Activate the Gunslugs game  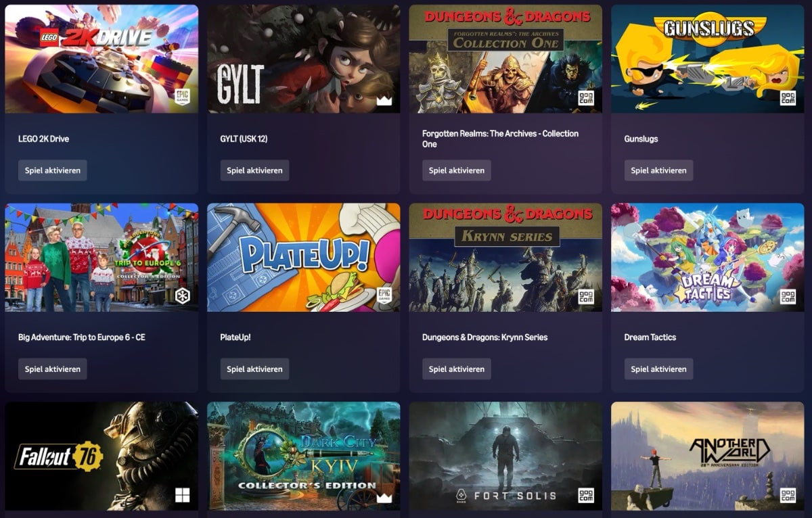(x=658, y=170)
